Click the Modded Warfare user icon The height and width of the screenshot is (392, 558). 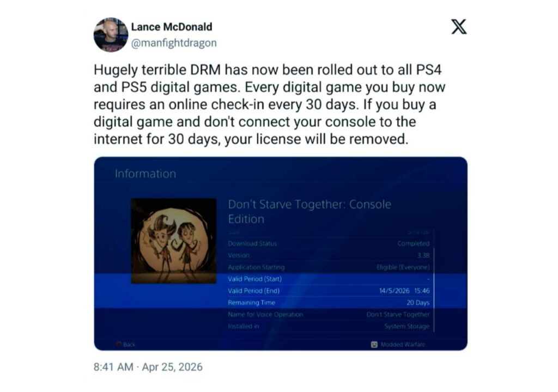tap(374, 344)
